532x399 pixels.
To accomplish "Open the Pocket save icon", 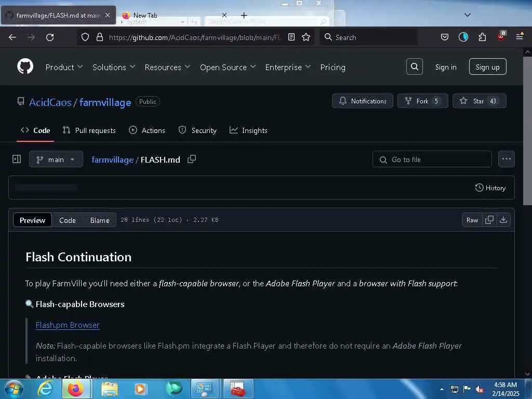I will (x=445, y=37).
